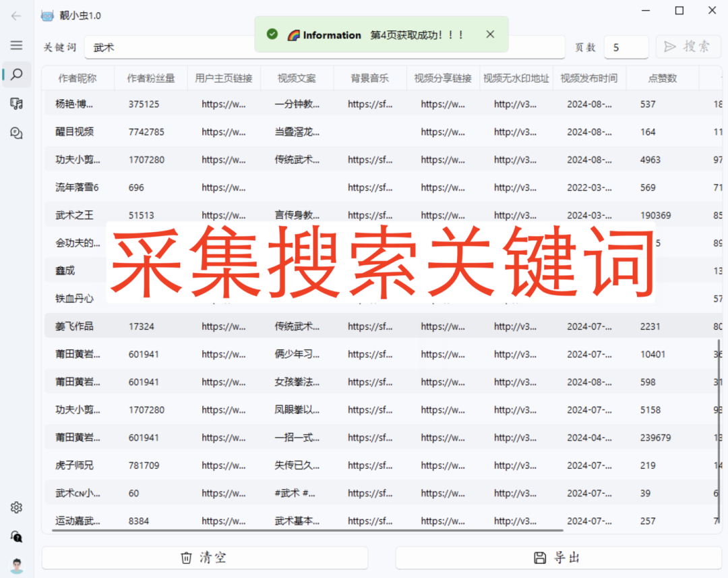
Task: Select the 点赞数 column header
Action: tap(663, 78)
